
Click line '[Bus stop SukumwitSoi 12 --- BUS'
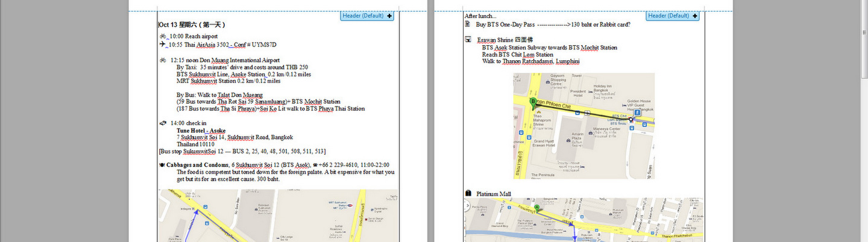click(242, 152)
